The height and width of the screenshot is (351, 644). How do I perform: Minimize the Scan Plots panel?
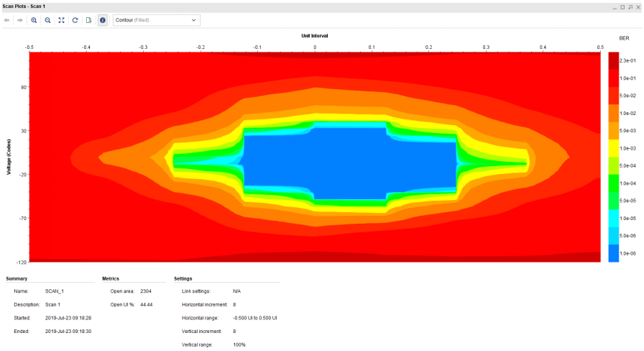(x=615, y=7)
